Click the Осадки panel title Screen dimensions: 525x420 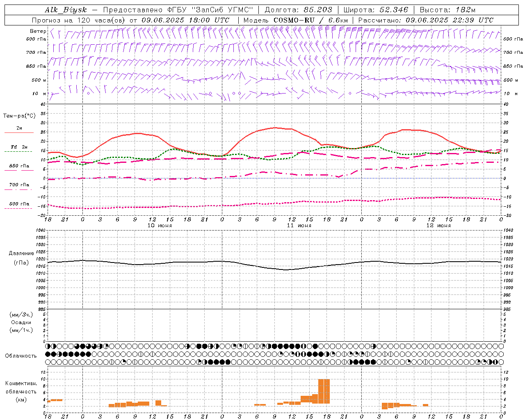[x=21, y=322]
